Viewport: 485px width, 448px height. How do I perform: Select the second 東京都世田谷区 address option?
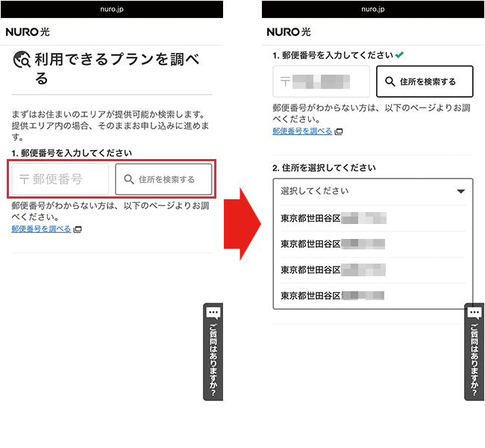(x=373, y=244)
